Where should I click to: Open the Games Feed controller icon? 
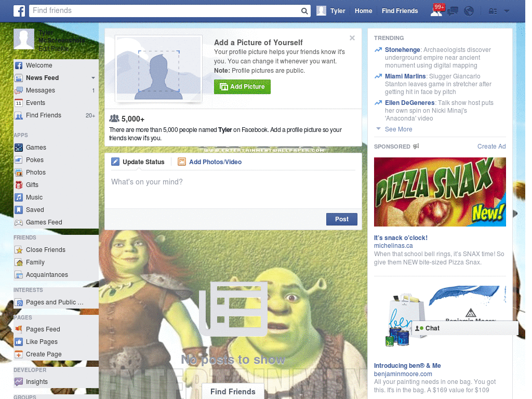click(19, 222)
